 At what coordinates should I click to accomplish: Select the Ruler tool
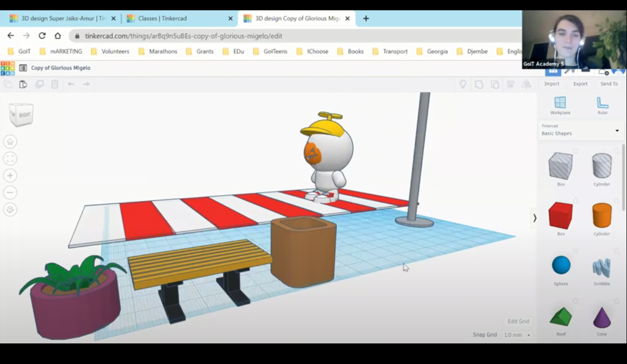tap(602, 105)
